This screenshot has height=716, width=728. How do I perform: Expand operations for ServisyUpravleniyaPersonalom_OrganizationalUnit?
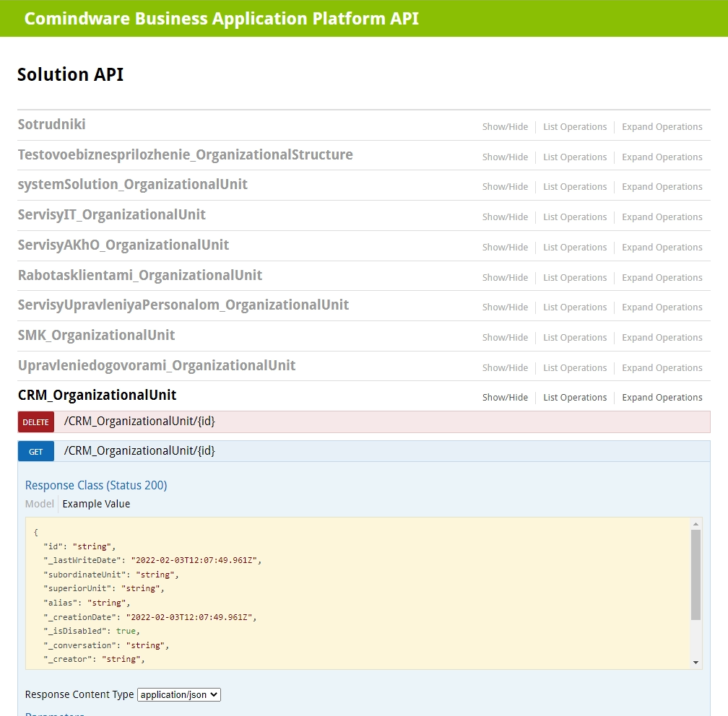tap(662, 307)
